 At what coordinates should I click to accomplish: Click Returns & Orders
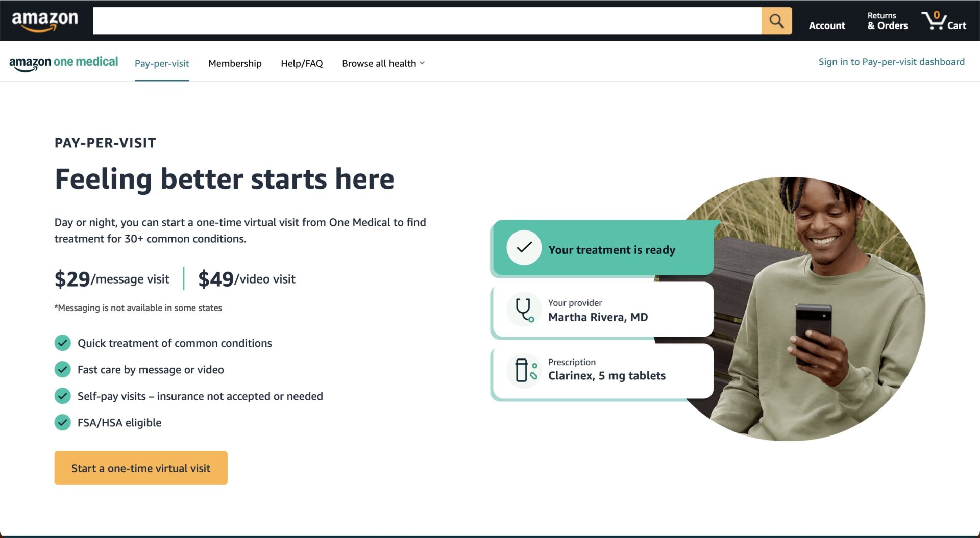(x=887, y=21)
